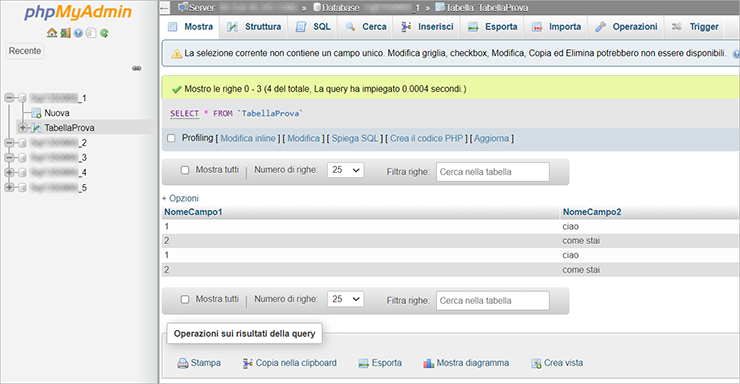Click the top Cerca nella tabella field

point(493,172)
